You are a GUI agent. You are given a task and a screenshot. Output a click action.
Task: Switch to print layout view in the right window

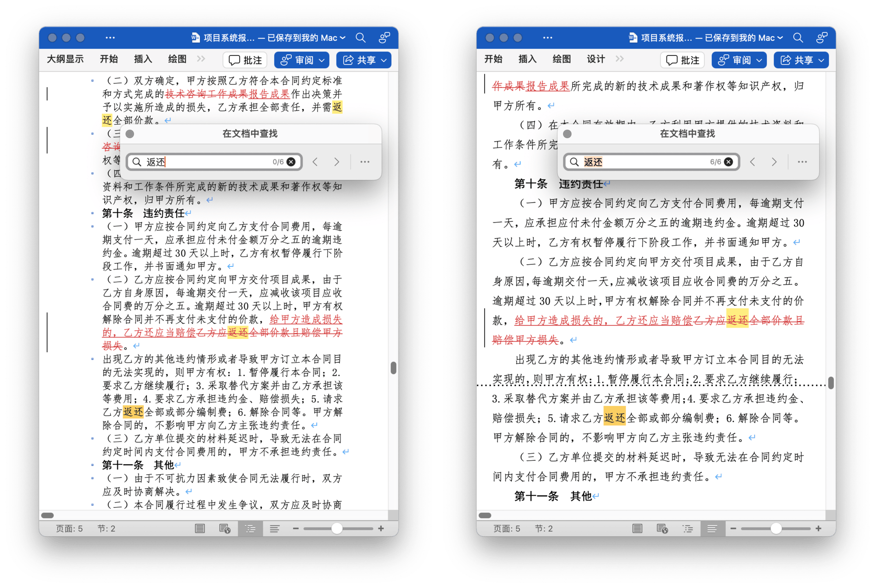(637, 528)
